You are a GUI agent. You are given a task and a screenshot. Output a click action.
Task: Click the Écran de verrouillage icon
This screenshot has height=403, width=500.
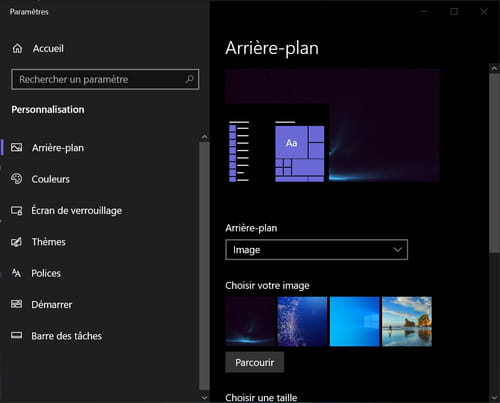(16, 211)
